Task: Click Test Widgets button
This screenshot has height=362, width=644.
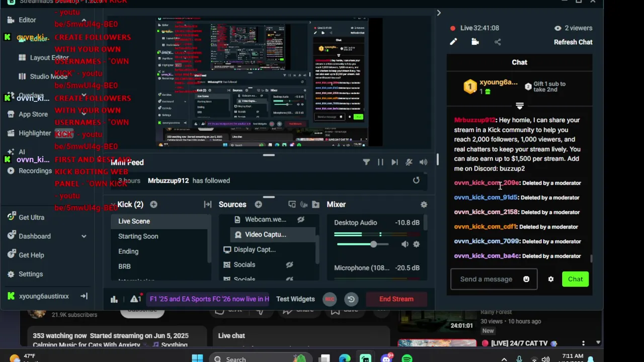Action: coord(295,299)
